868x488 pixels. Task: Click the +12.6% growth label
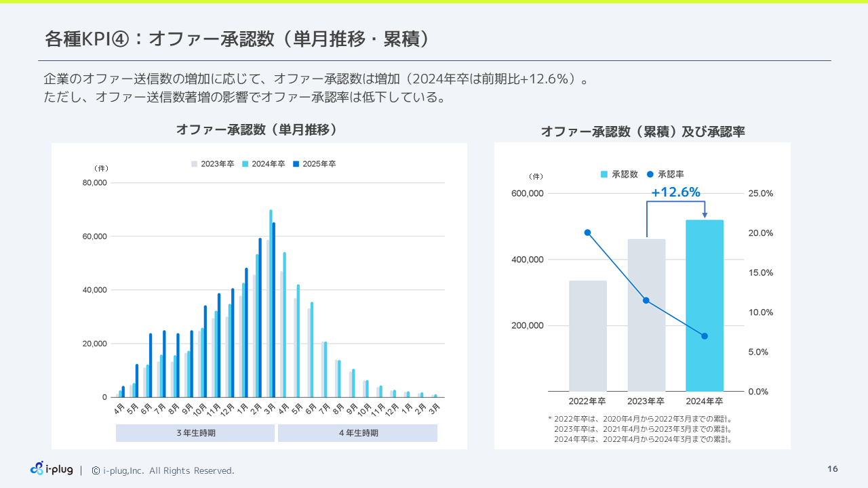coord(675,192)
